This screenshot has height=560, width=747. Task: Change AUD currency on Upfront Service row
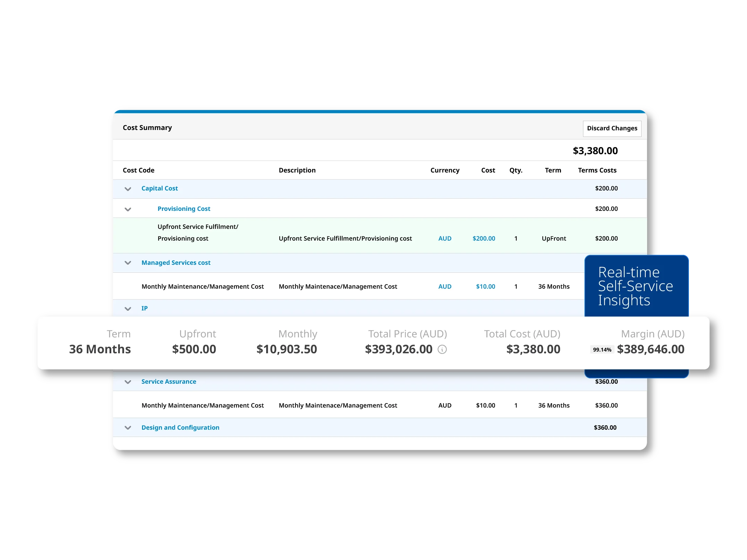tap(445, 239)
